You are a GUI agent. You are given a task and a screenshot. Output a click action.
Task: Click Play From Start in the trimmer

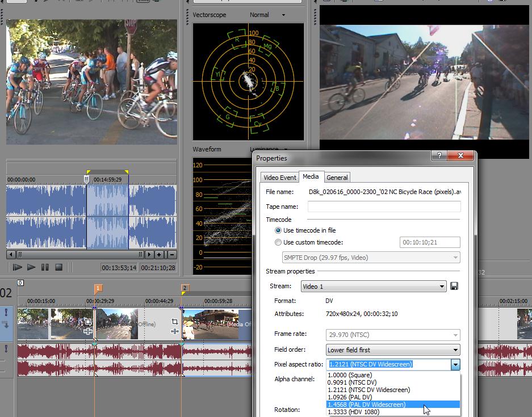click(x=18, y=267)
